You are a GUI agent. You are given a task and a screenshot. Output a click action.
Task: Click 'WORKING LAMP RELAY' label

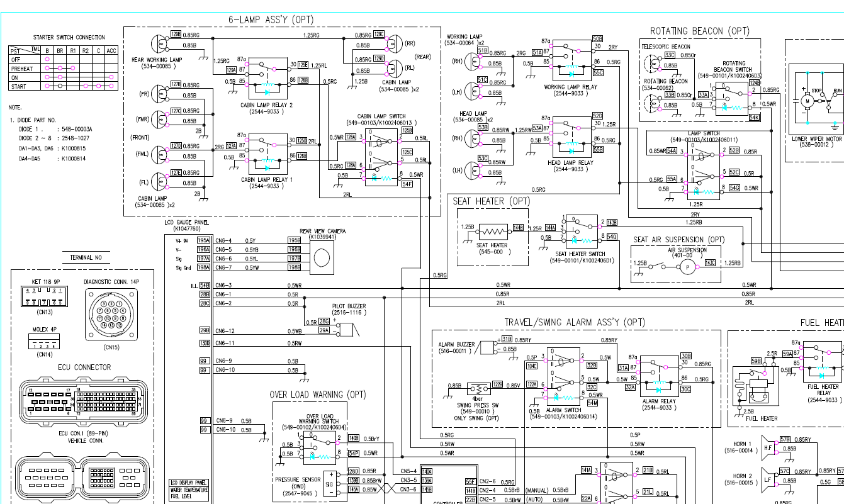[x=571, y=87]
